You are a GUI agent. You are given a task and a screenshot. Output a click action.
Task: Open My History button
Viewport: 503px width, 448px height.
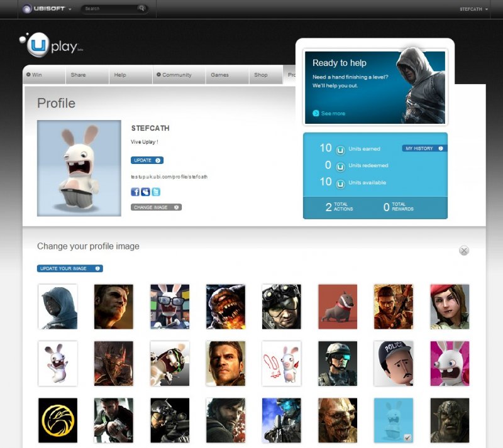(x=424, y=148)
